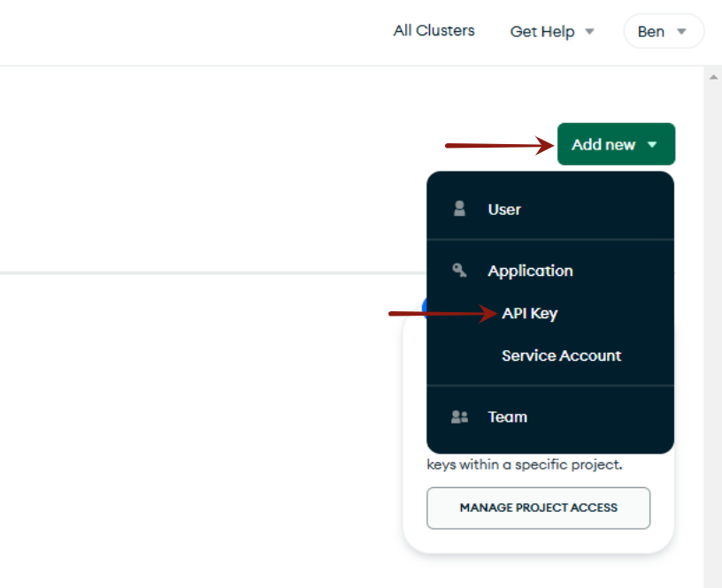Click the text 'keys within a specific project.'
722x588 pixels.
[x=524, y=465]
